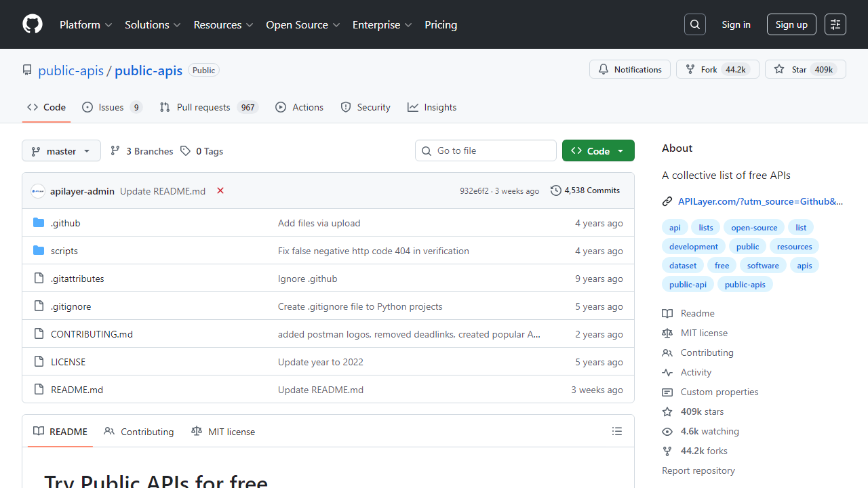Click the copy link icon next to APILayer.com
The image size is (868, 488).
667,201
